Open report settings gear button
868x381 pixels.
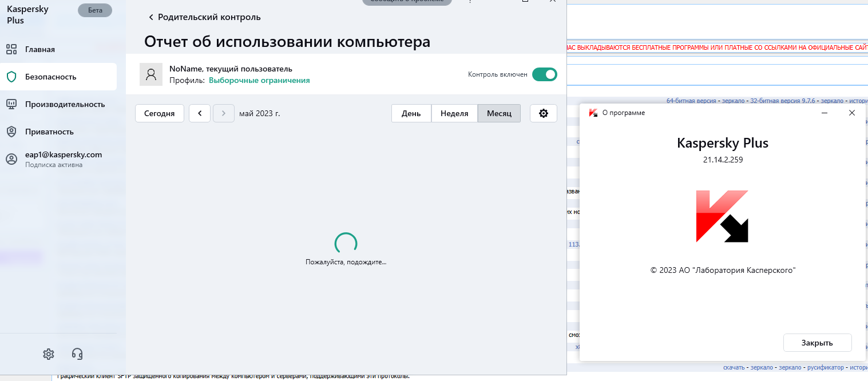[x=544, y=113]
